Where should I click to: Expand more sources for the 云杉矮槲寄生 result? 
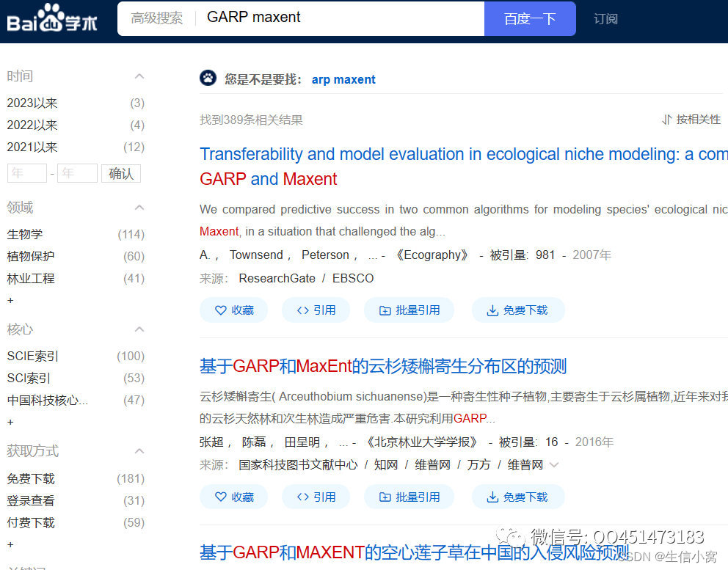point(554,464)
